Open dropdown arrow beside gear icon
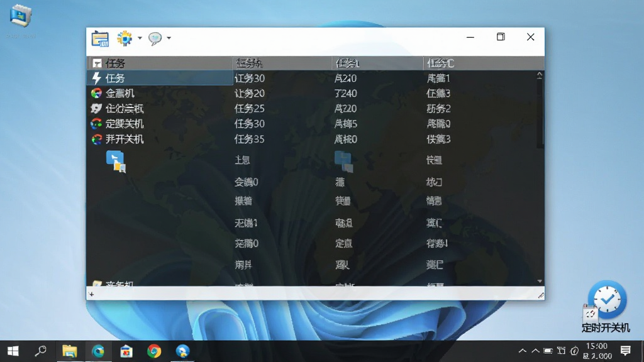Viewport: 644px width, 362px height. coord(140,38)
